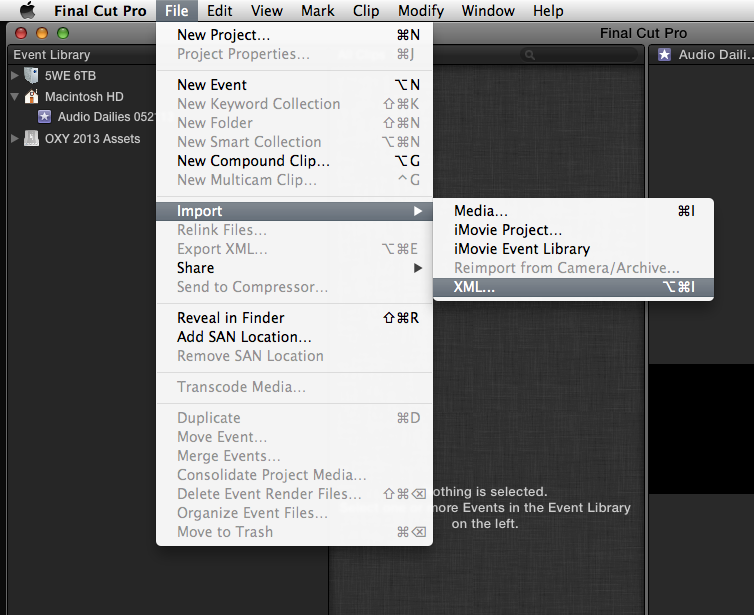Click the search magnifier icon
This screenshot has width=754, height=615.
(x=529, y=55)
